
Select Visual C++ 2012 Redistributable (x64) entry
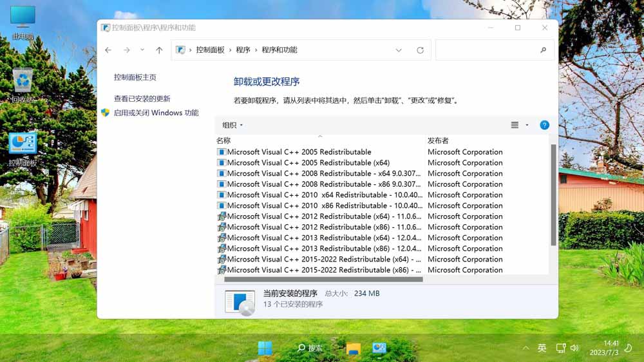point(319,216)
